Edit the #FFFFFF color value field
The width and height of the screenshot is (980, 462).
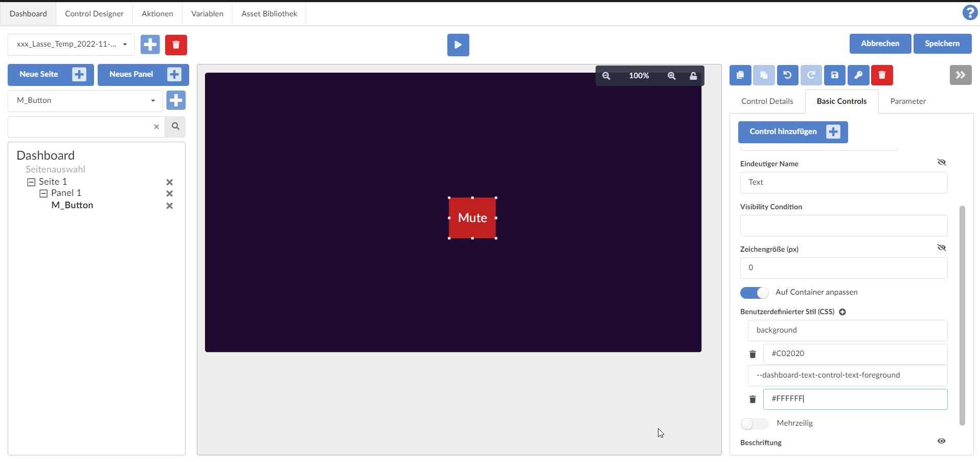tap(855, 399)
